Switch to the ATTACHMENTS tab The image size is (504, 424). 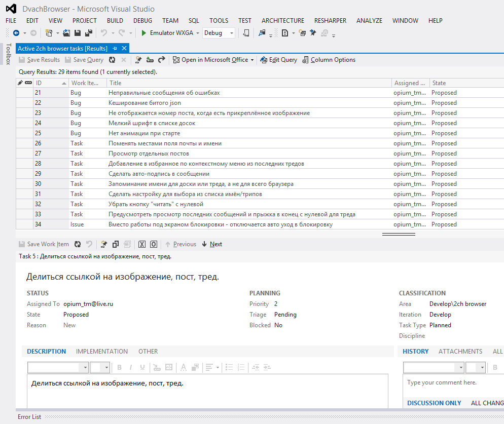[460, 352]
